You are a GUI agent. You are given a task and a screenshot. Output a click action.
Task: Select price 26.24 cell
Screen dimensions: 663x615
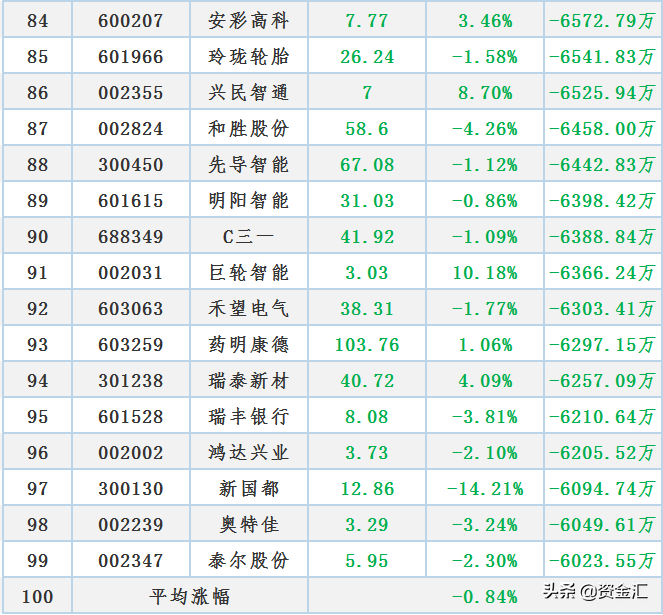[x=367, y=56]
